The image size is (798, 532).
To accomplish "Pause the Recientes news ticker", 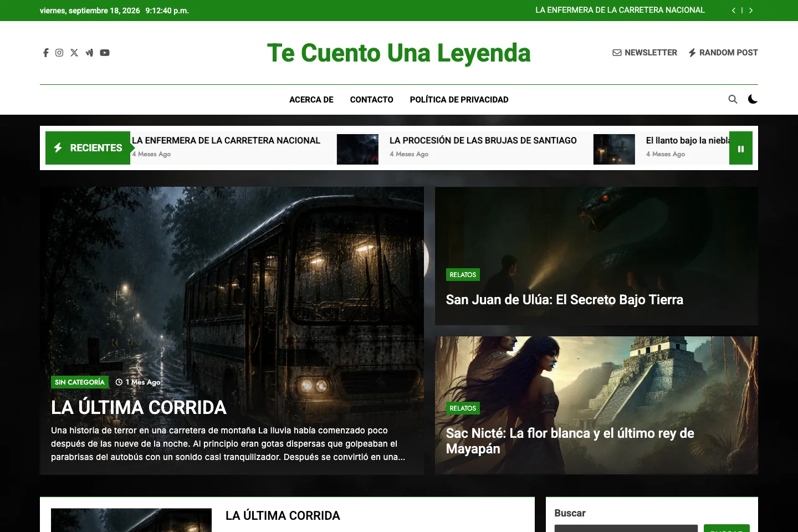I will coord(741,148).
